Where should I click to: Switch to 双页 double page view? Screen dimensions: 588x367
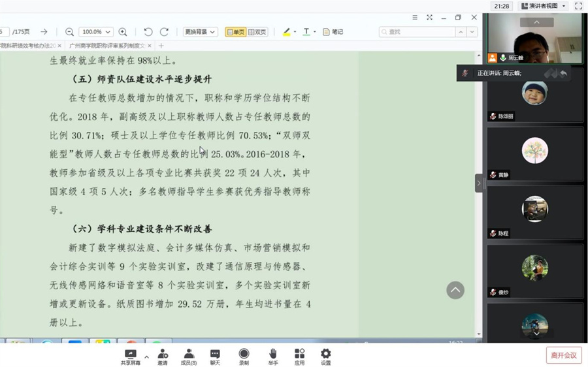pyautogui.click(x=257, y=32)
